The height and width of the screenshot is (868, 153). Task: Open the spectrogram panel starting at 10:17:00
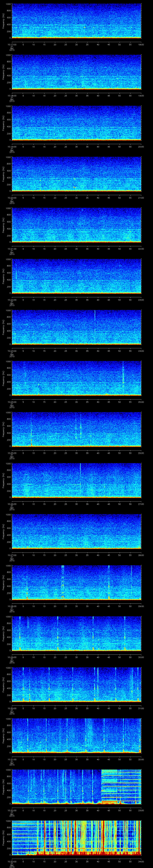[76, 21]
